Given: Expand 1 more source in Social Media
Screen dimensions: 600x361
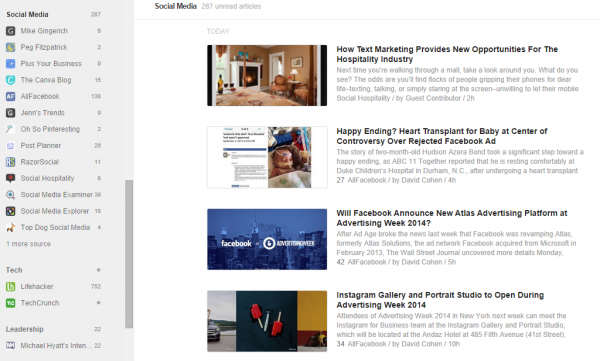Looking at the screenshot, I should [x=29, y=244].
